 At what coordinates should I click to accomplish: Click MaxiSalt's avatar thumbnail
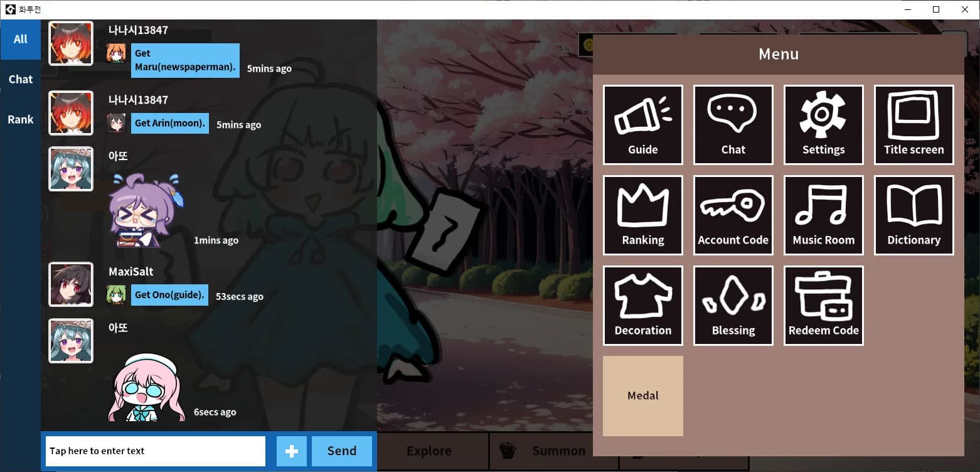tap(71, 284)
